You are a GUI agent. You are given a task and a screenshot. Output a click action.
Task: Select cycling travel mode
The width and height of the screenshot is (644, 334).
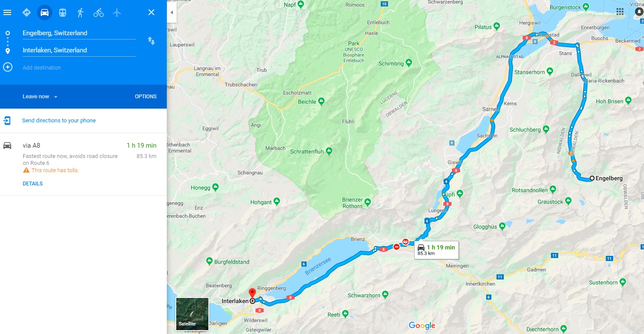[99, 12]
